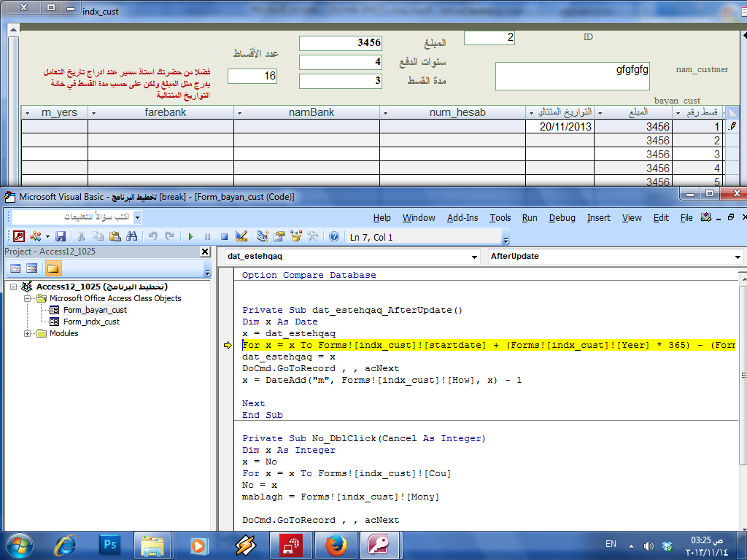Click the date cell 20/11/2013

tap(560, 127)
